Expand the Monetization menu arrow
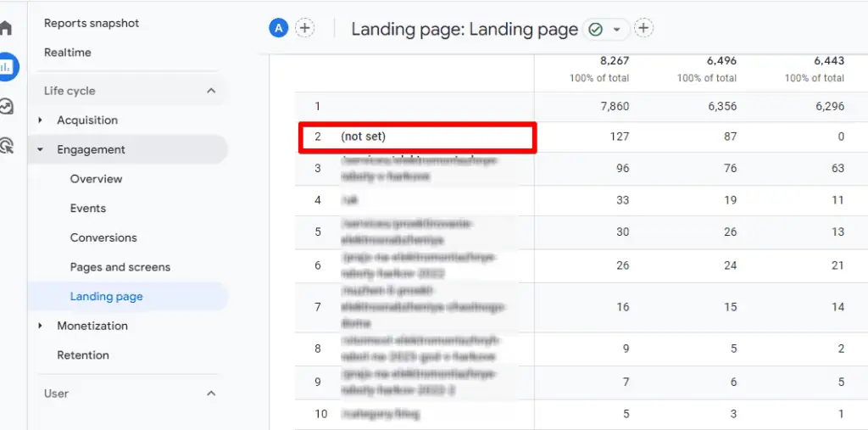The width and height of the screenshot is (868, 430). 40,326
